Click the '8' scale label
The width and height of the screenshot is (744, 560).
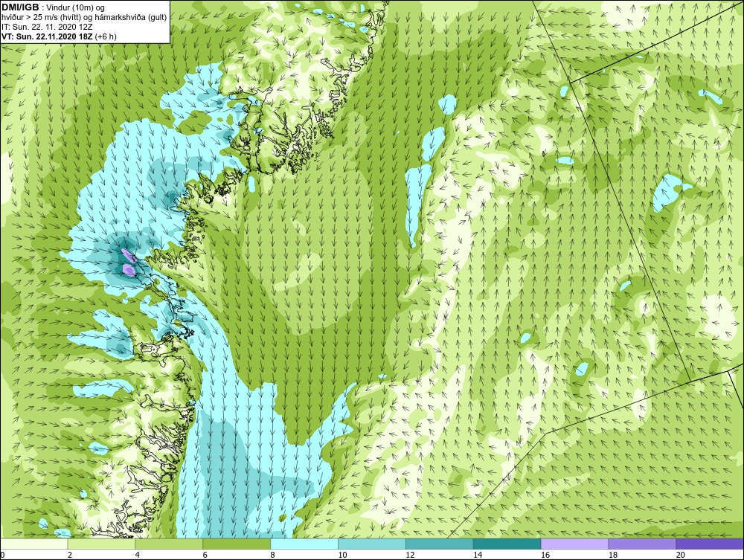pos(272,555)
